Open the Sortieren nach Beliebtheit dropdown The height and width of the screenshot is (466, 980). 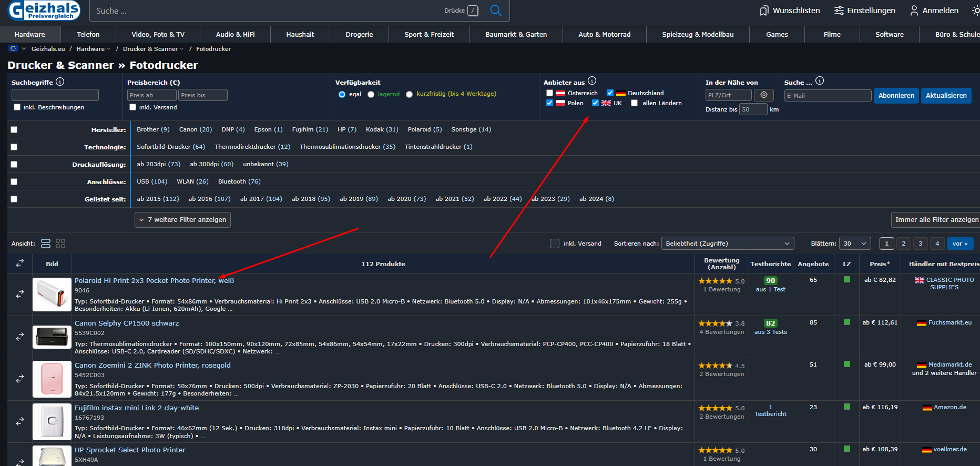727,244
